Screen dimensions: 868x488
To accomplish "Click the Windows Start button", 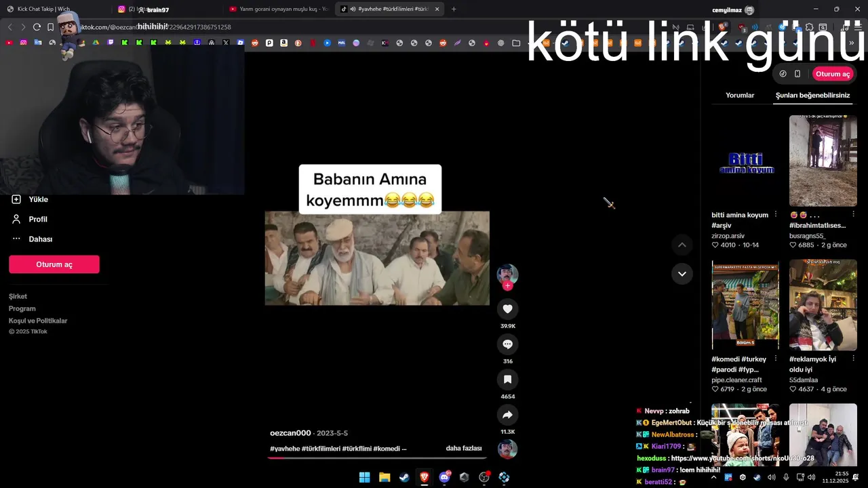I will [x=364, y=477].
